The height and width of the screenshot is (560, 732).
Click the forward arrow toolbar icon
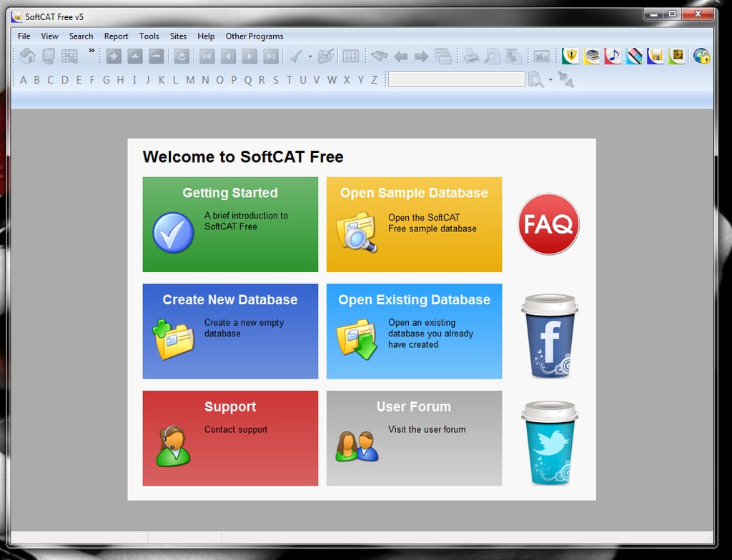(x=422, y=57)
